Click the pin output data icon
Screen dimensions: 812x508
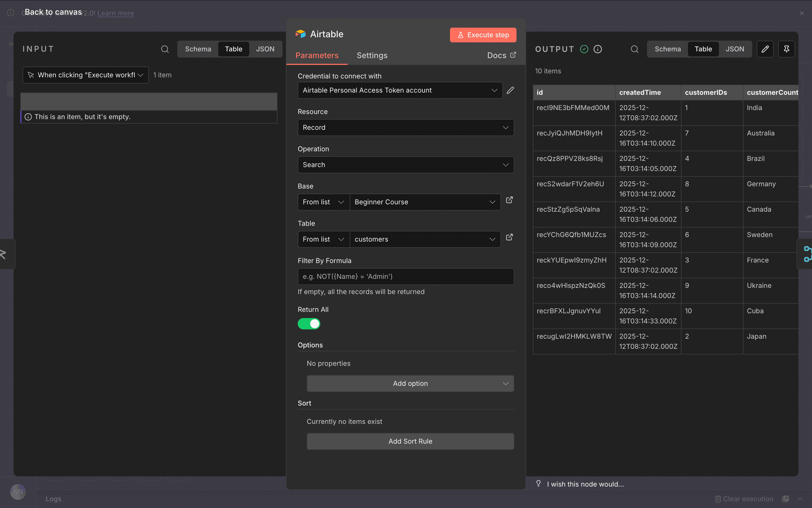click(x=787, y=49)
